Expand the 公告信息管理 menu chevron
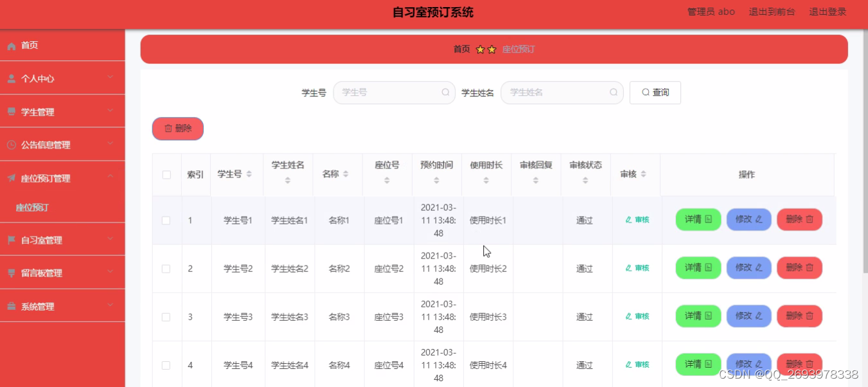The width and height of the screenshot is (868, 387). (110, 144)
